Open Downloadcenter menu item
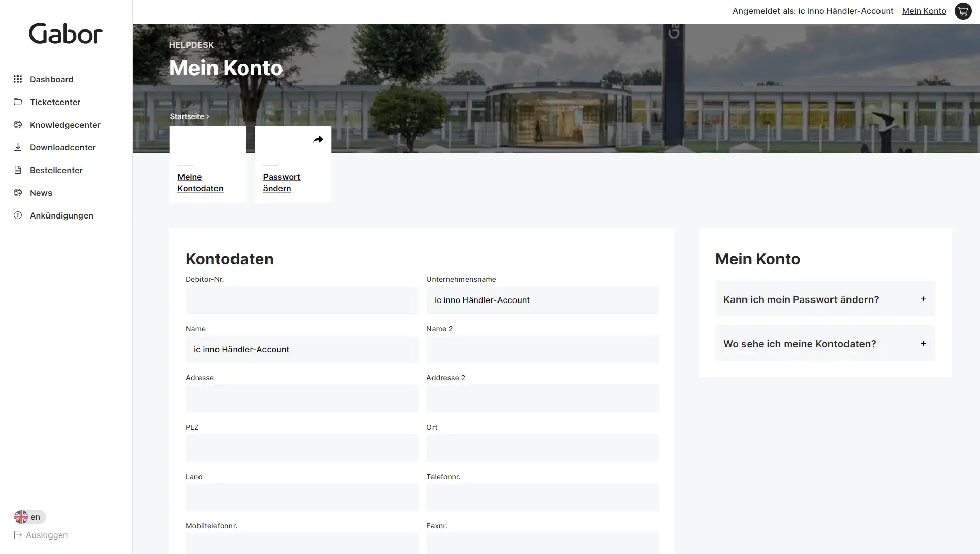Image resolution: width=980 pixels, height=554 pixels. (63, 147)
